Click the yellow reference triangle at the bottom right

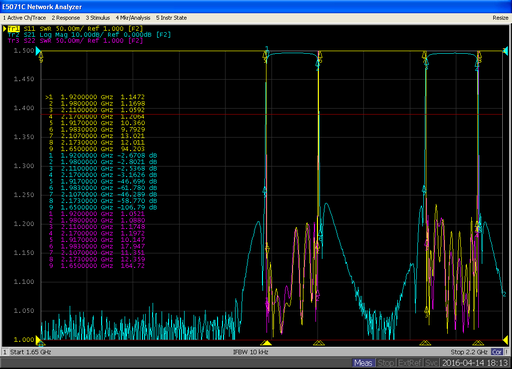505,340
